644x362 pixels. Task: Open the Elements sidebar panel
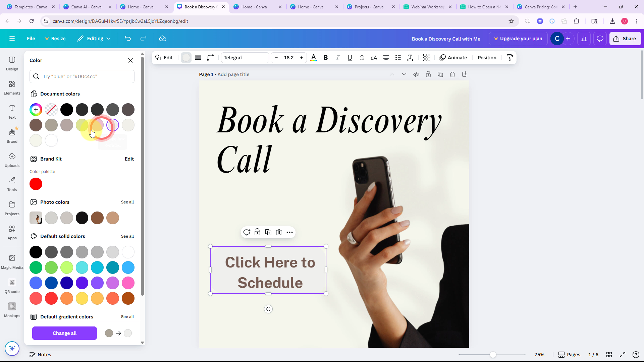pyautogui.click(x=12, y=87)
